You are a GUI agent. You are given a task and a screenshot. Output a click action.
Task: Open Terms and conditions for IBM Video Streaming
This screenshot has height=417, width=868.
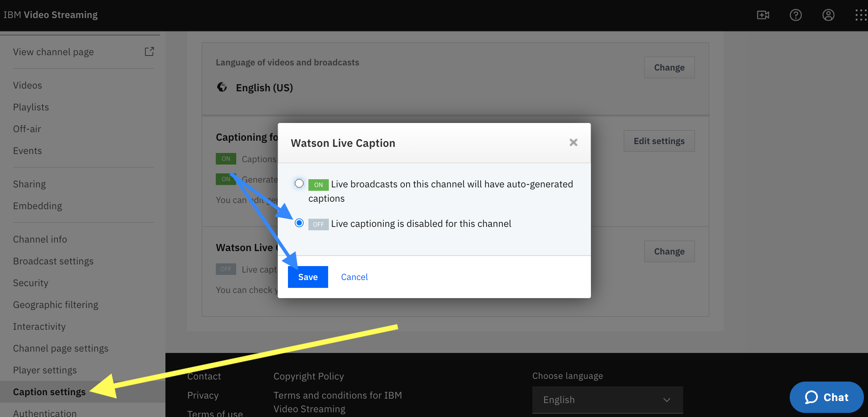(338, 402)
